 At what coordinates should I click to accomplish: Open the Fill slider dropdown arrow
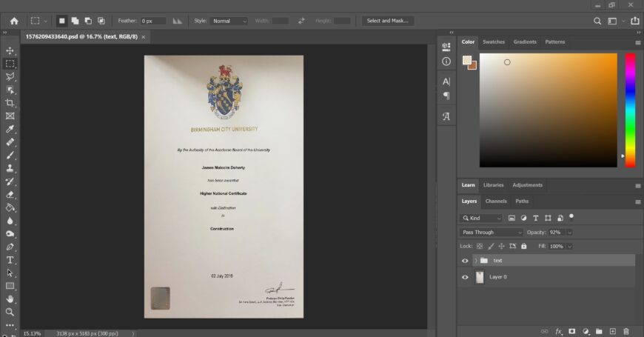point(570,247)
